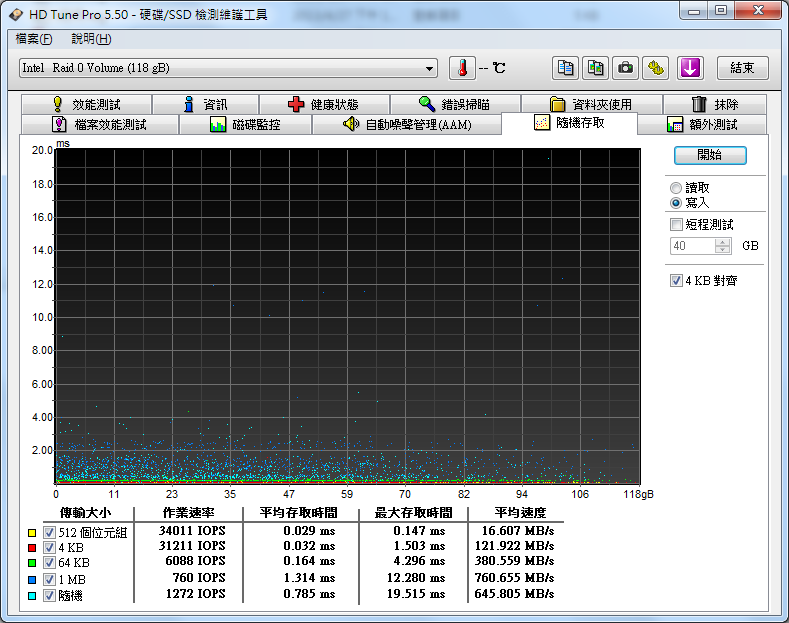Click the 0.164 ms average access time
The width and height of the screenshot is (789, 623).
pos(309,561)
